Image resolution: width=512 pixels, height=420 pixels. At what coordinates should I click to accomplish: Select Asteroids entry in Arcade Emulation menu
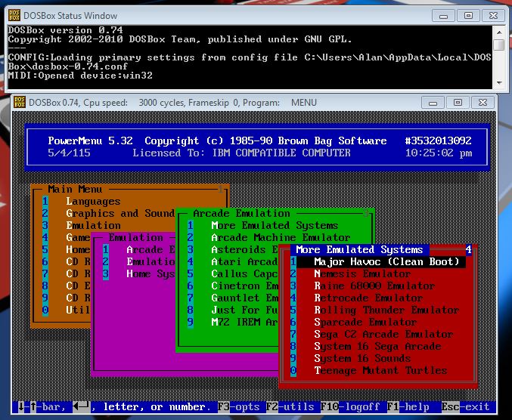[244, 249]
